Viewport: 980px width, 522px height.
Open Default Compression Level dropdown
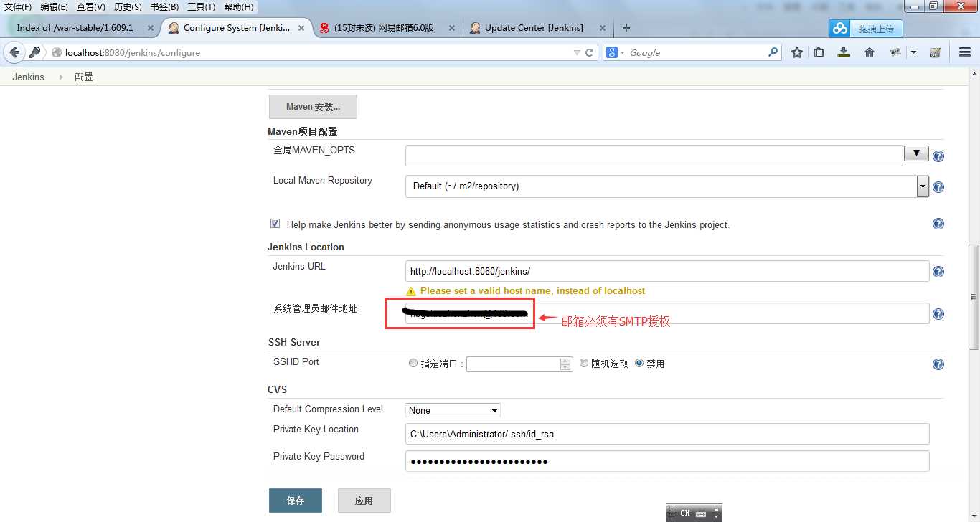tap(494, 411)
